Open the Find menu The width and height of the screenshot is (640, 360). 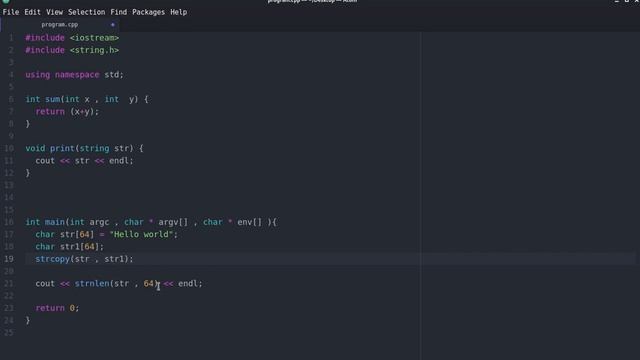[118, 12]
